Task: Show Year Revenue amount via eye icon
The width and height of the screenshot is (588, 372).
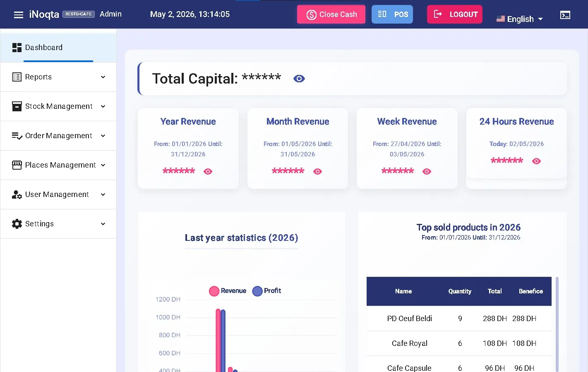Action: point(208,171)
